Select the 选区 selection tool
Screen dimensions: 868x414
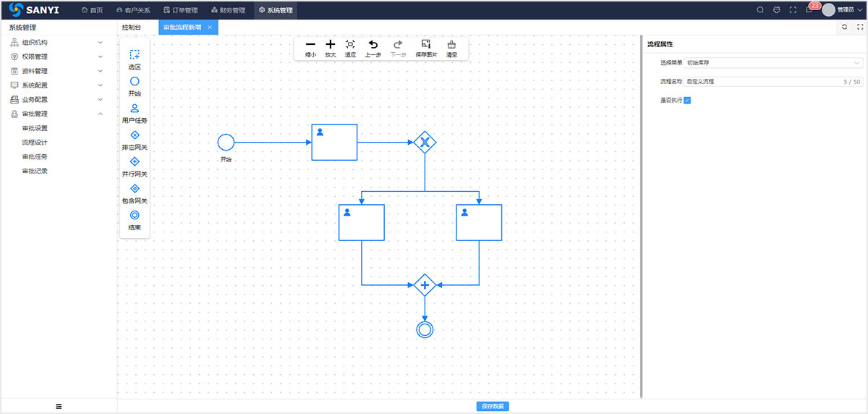coord(135,58)
